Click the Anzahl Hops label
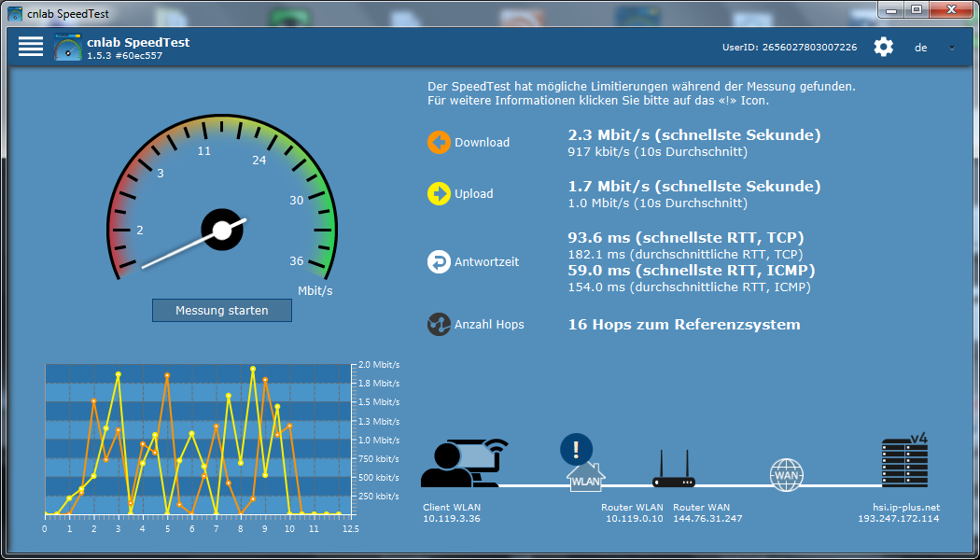Viewport: 980px width, 560px height. (489, 325)
